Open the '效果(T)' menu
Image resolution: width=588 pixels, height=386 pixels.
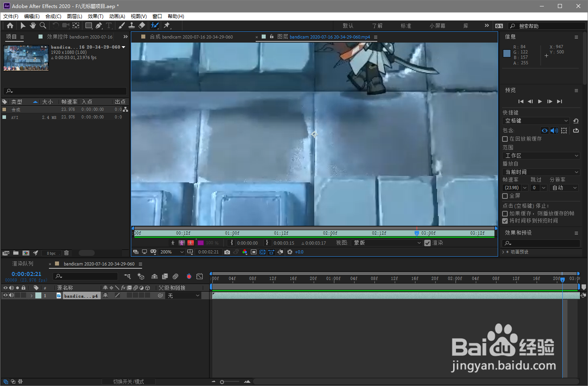[x=96, y=16]
